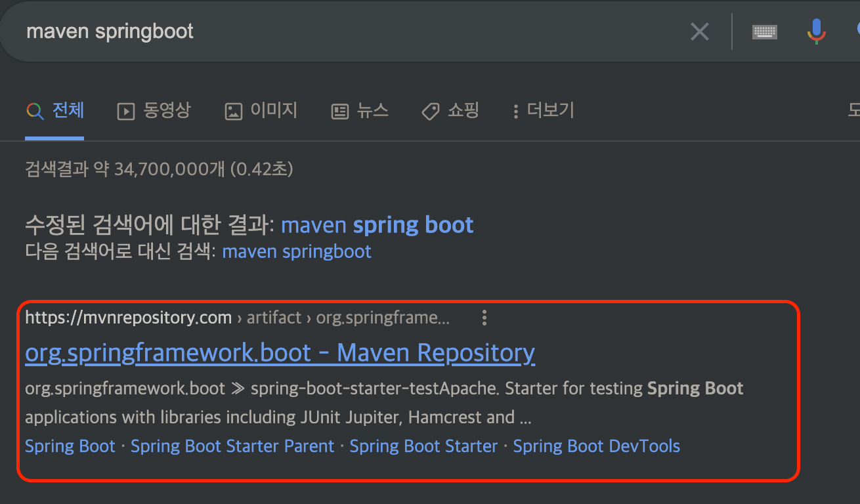Open the Spring Boot sitelink
Image resolution: width=860 pixels, height=504 pixels.
[70, 446]
